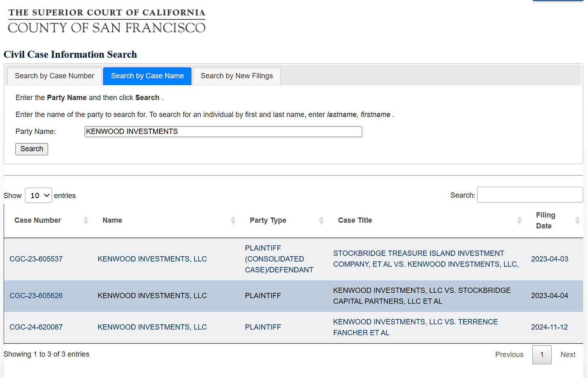Switch to Search by New Filings tab
588x378 pixels.
point(237,76)
